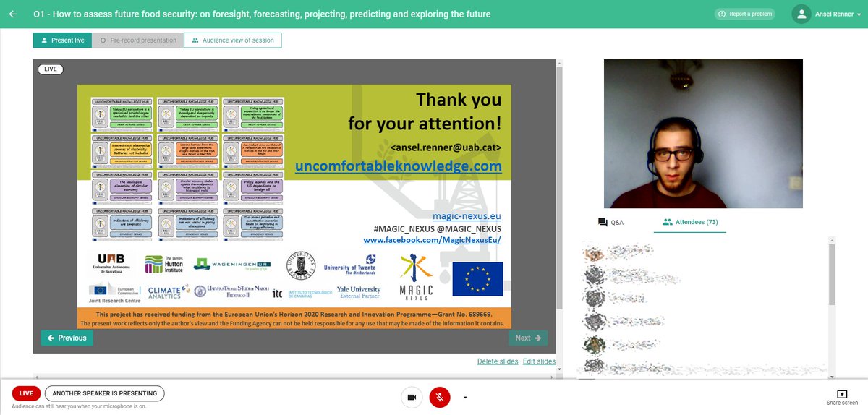Click the MAGIC Nexus logo on slide

tap(417, 278)
